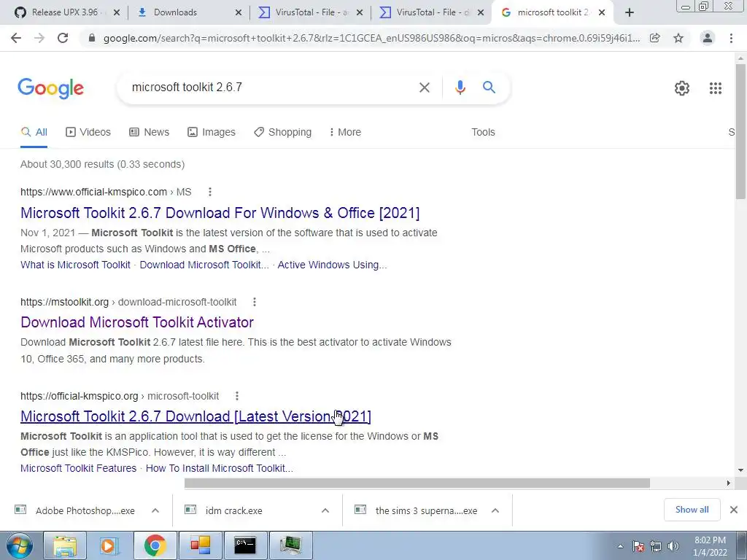Close the Release UPX 3.96 tab

[x=116, y=13]
